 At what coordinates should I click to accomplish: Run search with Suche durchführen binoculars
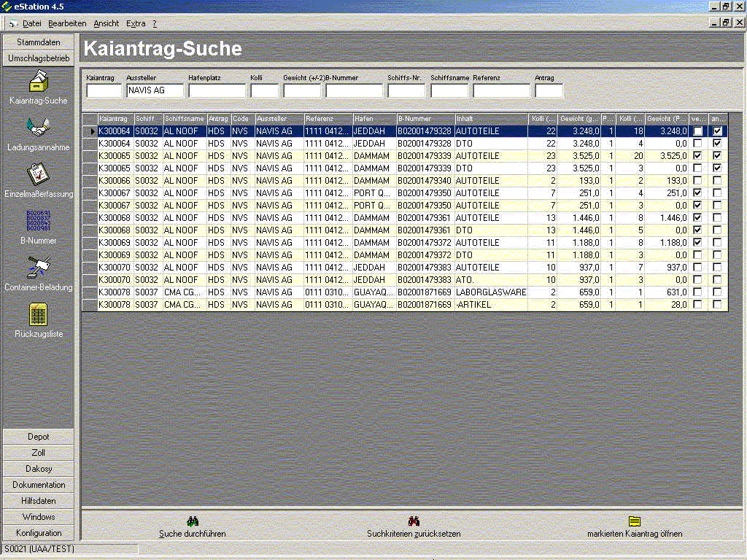(193, 522)
